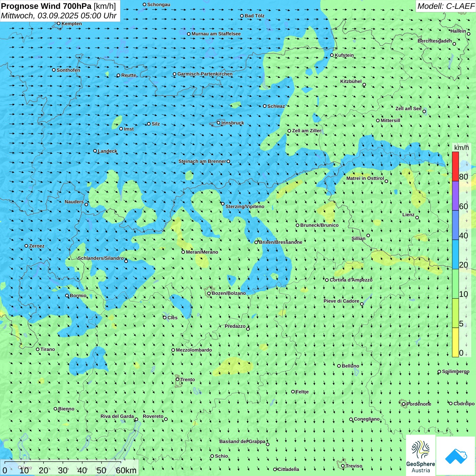Click the Berchtesgaden city label
Viewport: 476px width, 476px height.
[435, 41]
